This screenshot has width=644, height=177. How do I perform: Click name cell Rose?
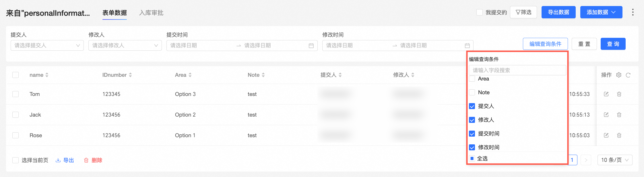tap(36, 135)
